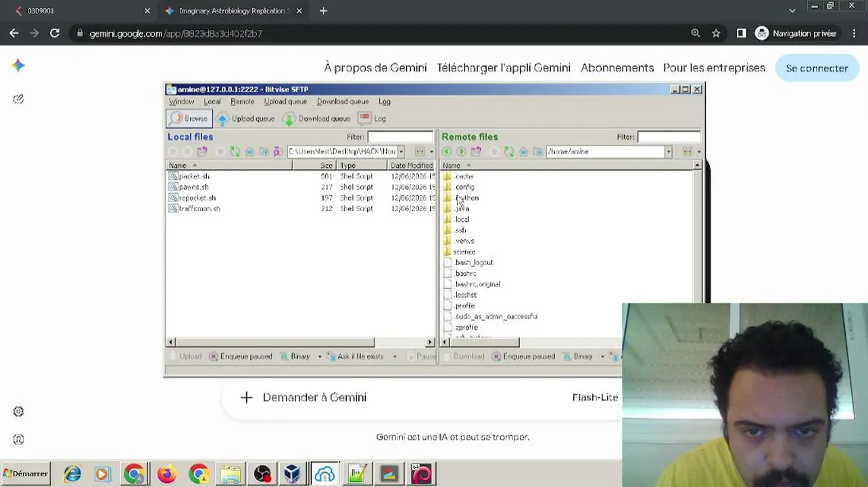868x487 pixels.
Task: Select the .config remote folder
Action: coord(459,187)
